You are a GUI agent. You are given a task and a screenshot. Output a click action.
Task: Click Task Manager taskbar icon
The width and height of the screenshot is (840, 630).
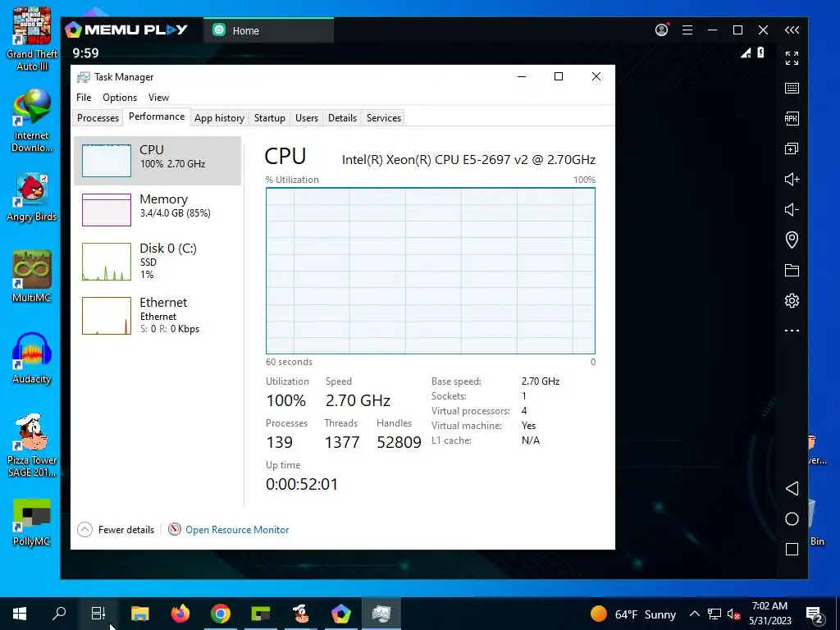[x=381, y=614]
